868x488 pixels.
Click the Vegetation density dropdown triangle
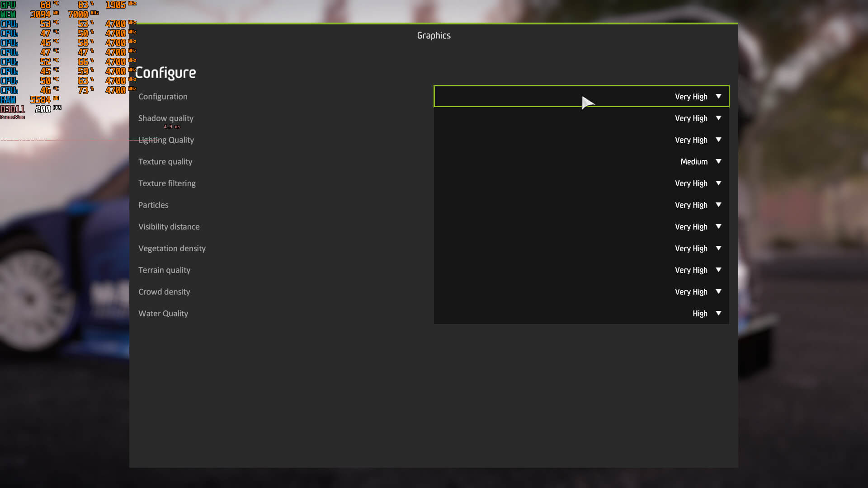[x=718, y=248]
